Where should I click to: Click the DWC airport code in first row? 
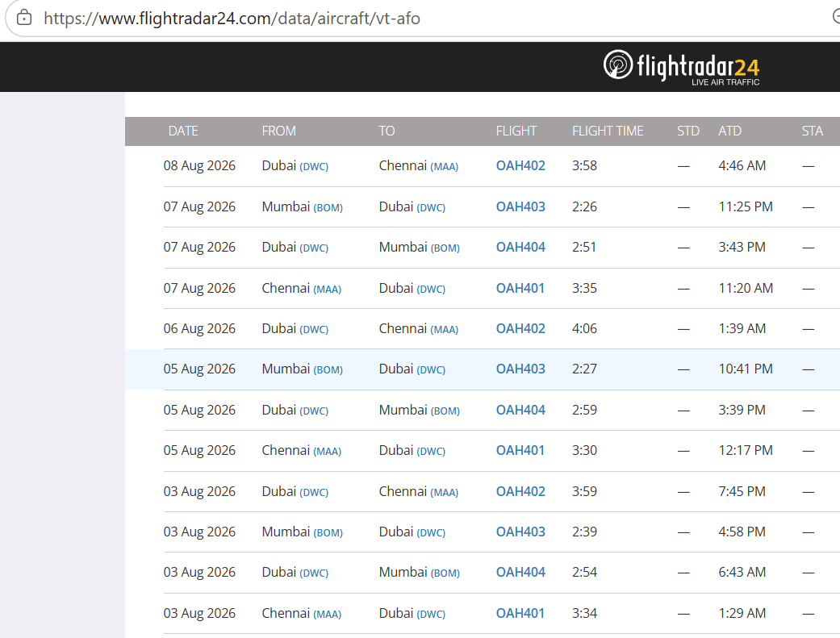(x=314, y=167)
